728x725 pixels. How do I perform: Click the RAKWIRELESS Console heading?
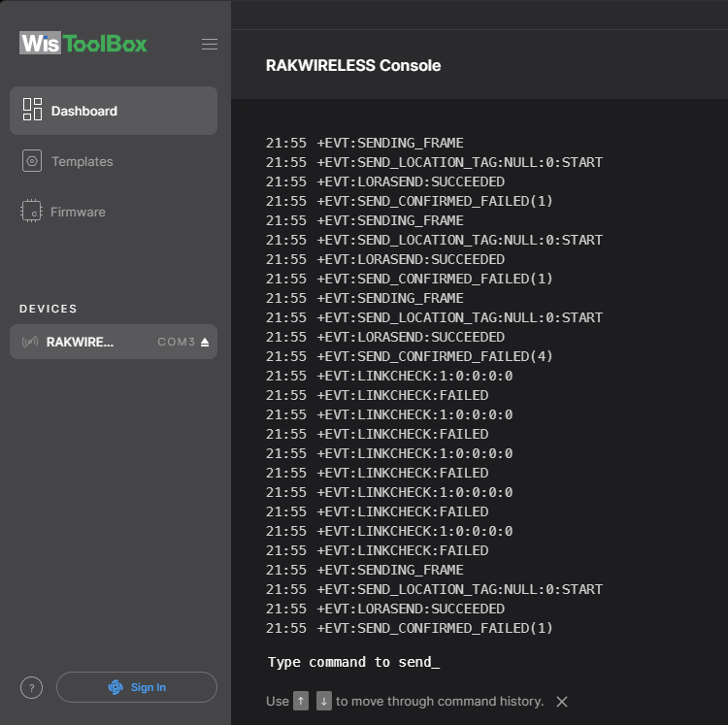(x=353, y=66)
